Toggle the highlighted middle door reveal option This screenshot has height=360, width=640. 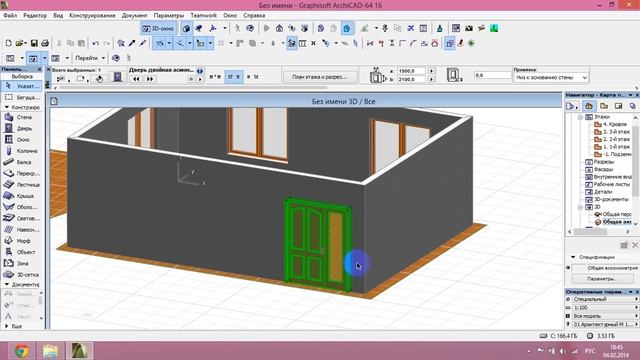(234, 77)
